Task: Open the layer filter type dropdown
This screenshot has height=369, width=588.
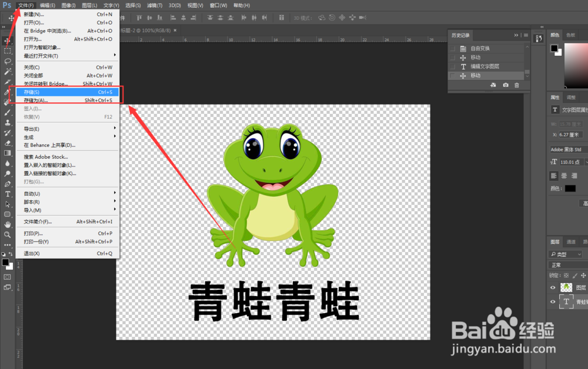Action: 565,254
